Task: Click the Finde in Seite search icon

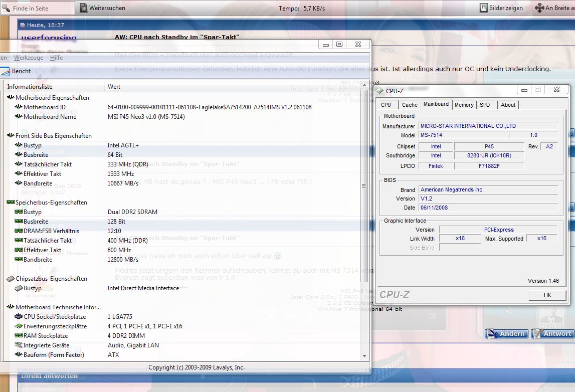Action: click(6, 8)
